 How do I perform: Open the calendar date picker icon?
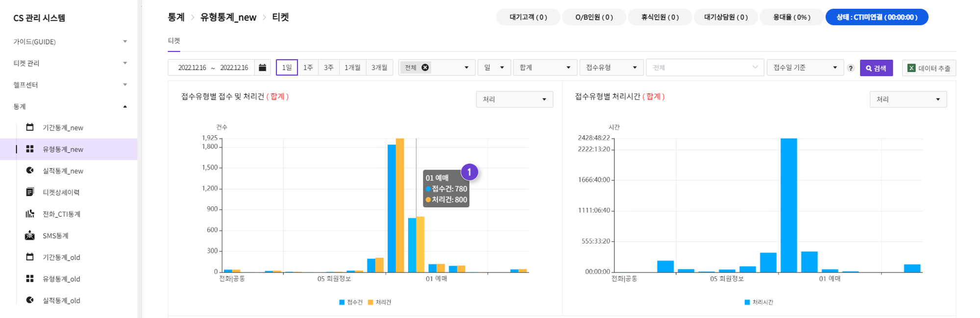click(x=263, y=68)
